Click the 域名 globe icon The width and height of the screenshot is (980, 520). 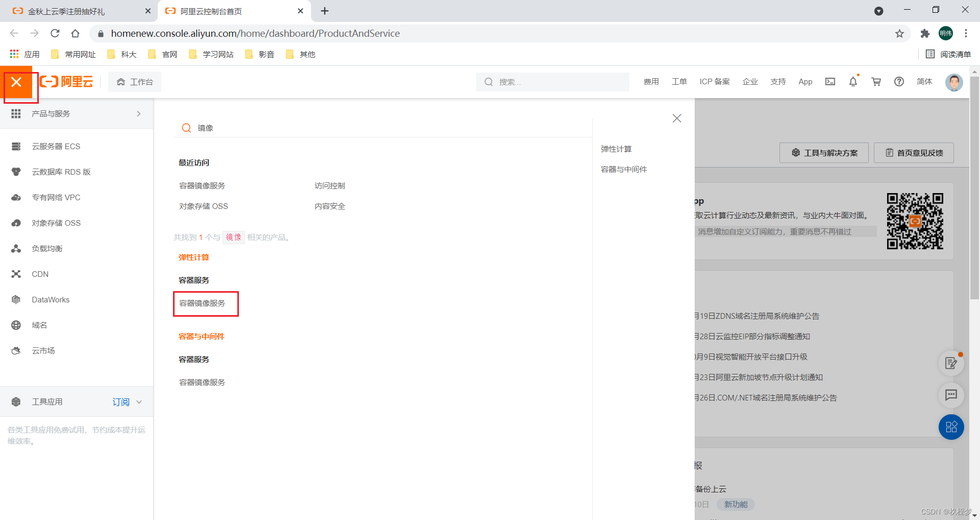(16, 325)
